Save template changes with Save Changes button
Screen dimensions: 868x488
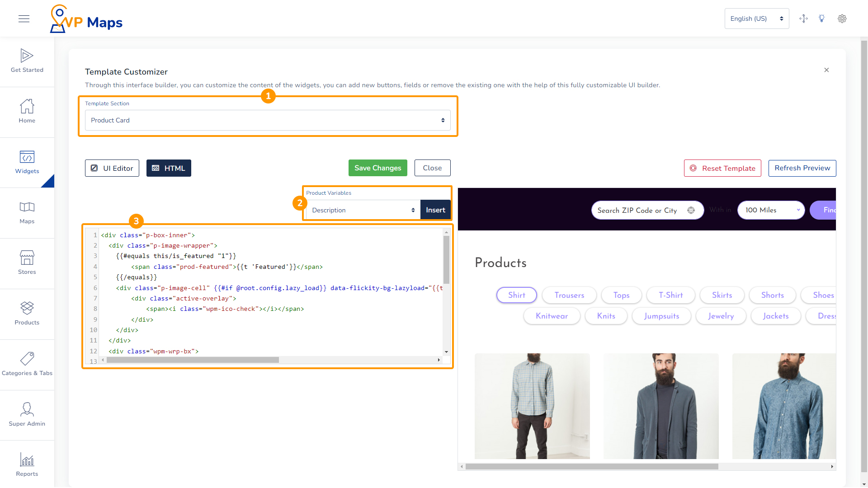pyautogui.click(x=377, y=168)
